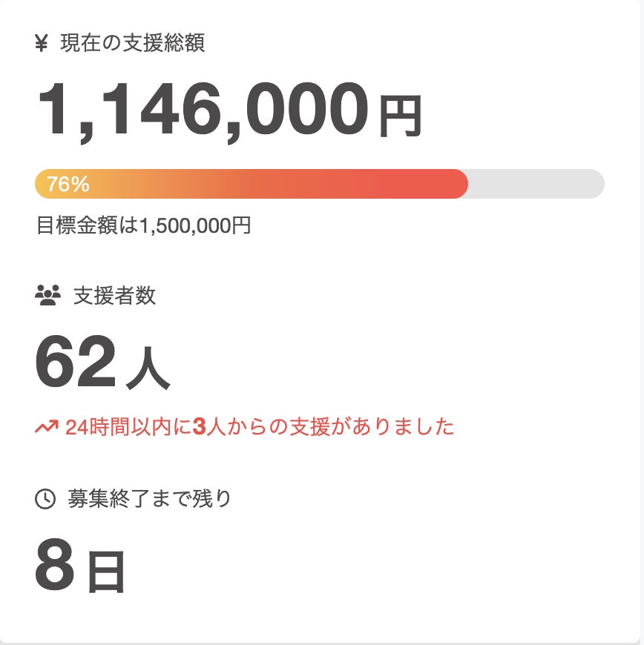Image resolution: width=644 pixels, height=645 pixels.
Task: Select the 募集終了まで残り heading
Action: pyautogui.click(x=149, y=499)
